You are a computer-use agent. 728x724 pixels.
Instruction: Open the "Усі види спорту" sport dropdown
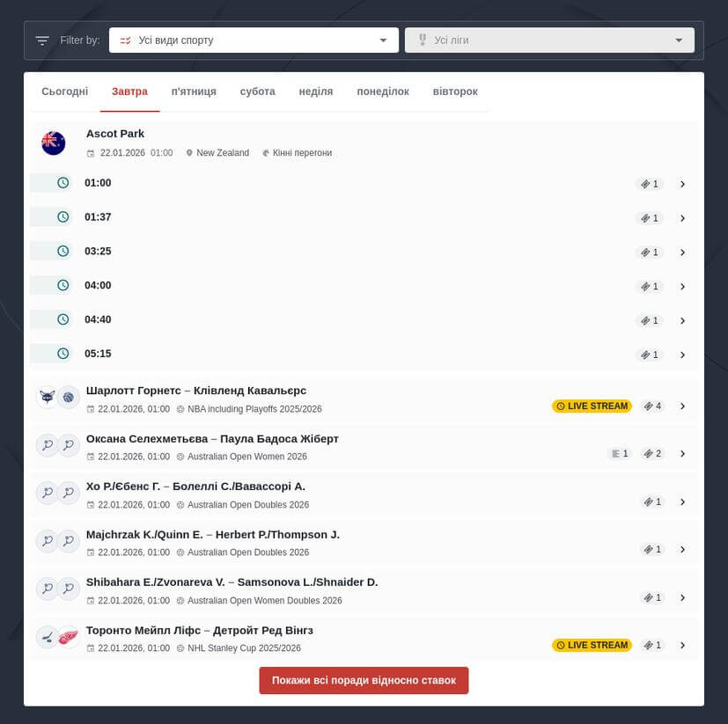pos(254,40)
